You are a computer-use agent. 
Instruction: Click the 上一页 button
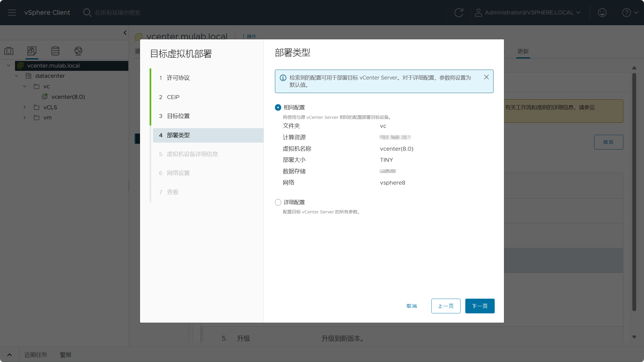[446, 306]
